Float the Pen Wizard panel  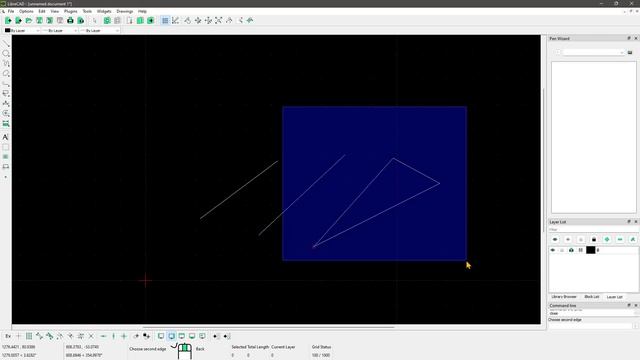tap(629, 38)
